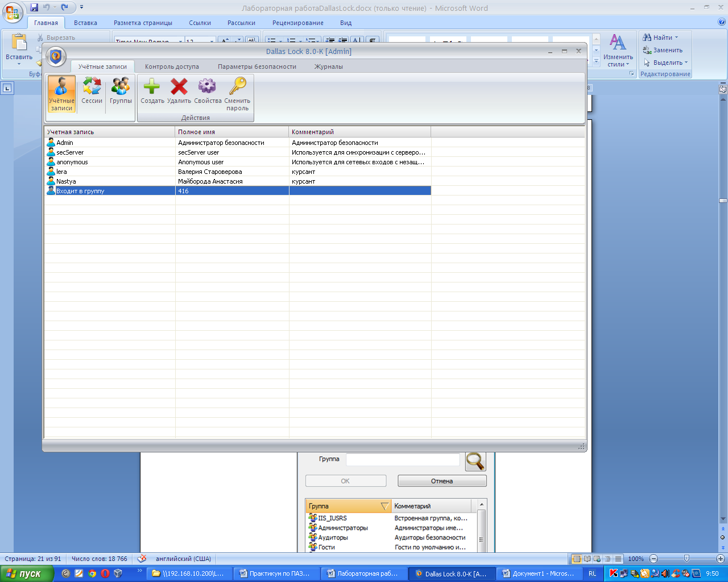Screen dimensions: 728x582
Task: Click Word vertical scrollbar down arrow
Action: [x=723, y=518]
